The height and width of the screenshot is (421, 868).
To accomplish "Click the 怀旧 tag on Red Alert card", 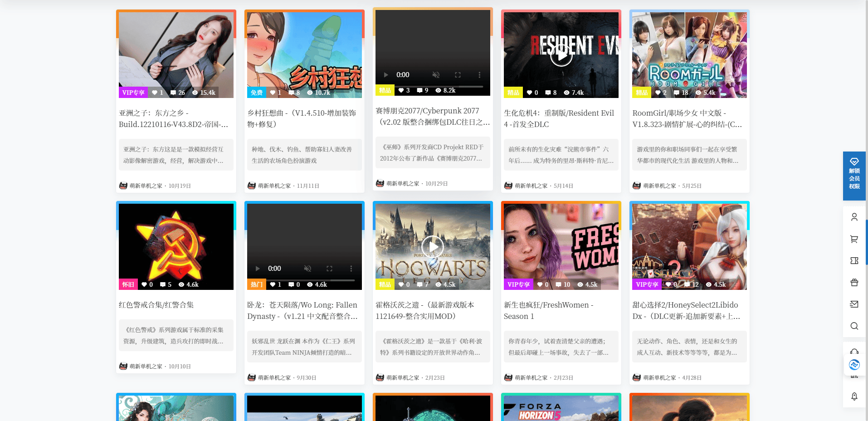I will click(x=128, y=284).
